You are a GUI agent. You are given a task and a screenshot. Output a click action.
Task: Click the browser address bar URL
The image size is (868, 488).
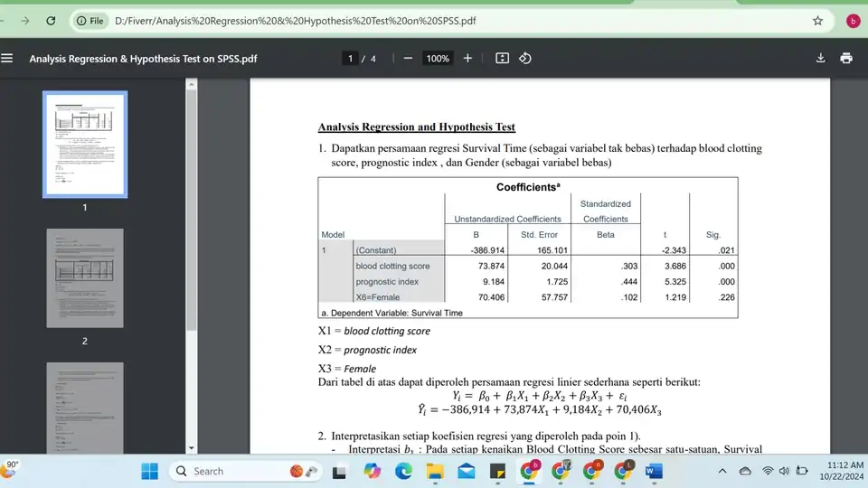point(295,21)
